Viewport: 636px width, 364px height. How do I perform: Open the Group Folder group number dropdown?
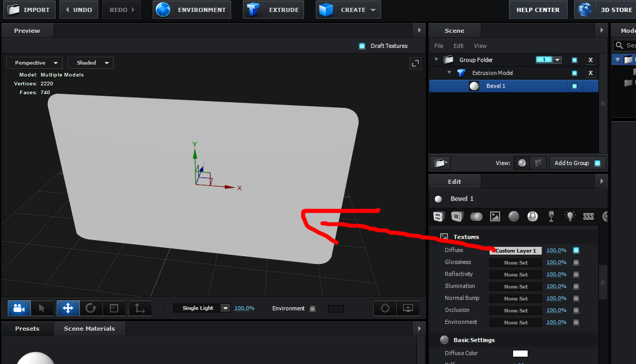click(557, 60)
